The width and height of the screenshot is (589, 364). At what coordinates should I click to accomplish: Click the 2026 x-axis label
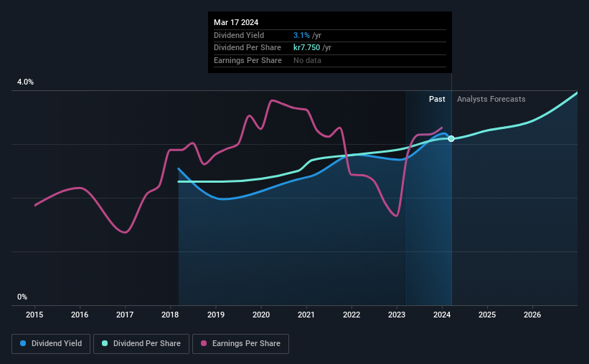point(532,315)
